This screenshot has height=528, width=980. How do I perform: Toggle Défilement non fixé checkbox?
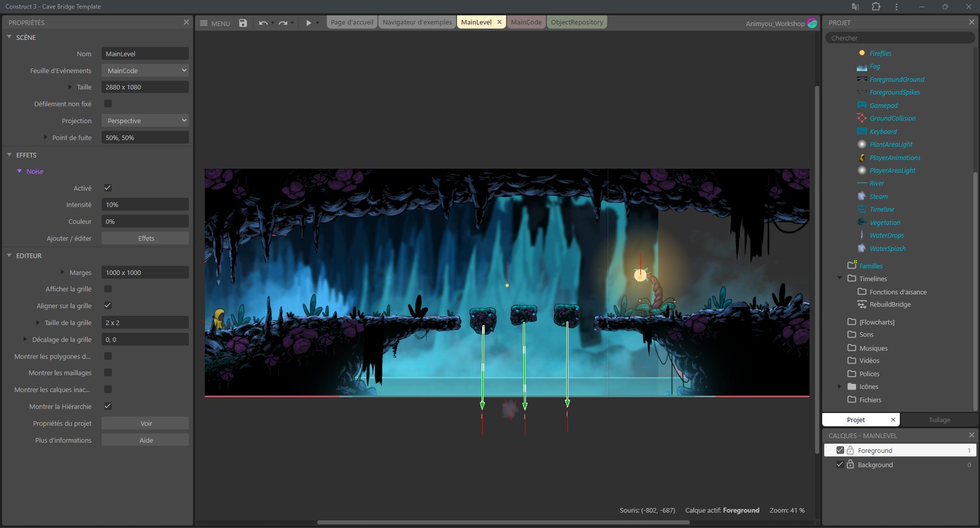click(x=108, y=104)
